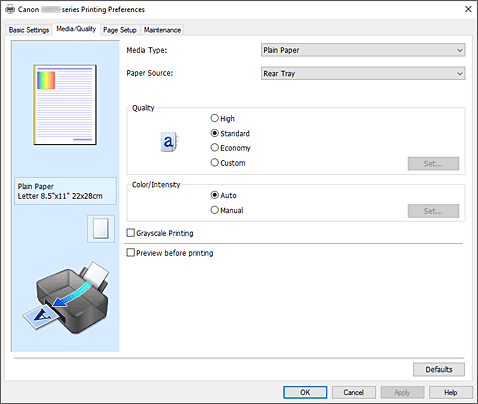Viewport: 478px width, 404px height.
Task: Confirm settings with OK button
Action: [x=305, y=392]
